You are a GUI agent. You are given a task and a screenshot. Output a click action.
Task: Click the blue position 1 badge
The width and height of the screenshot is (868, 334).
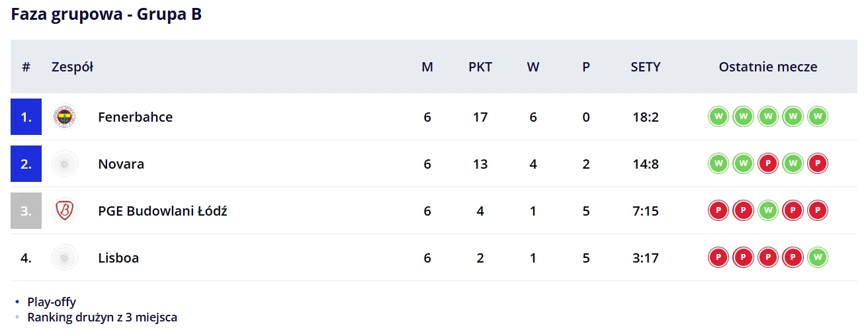coord(26,117)
